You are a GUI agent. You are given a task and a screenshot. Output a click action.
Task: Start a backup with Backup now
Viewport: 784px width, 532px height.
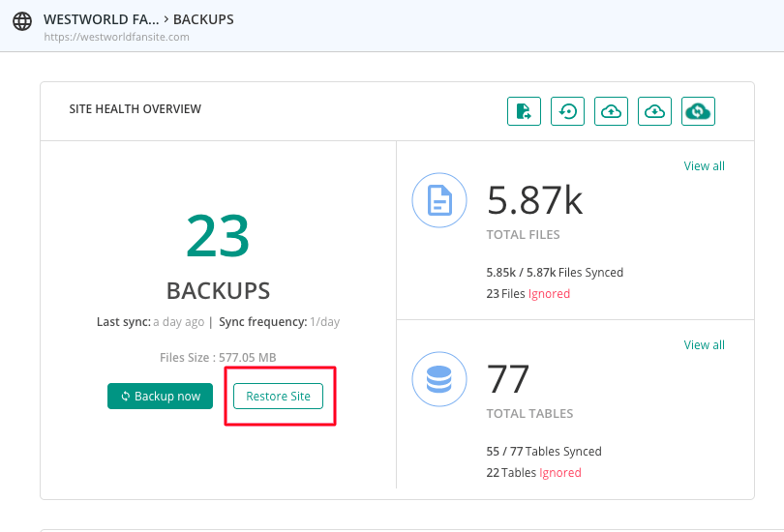coord(160,397)
